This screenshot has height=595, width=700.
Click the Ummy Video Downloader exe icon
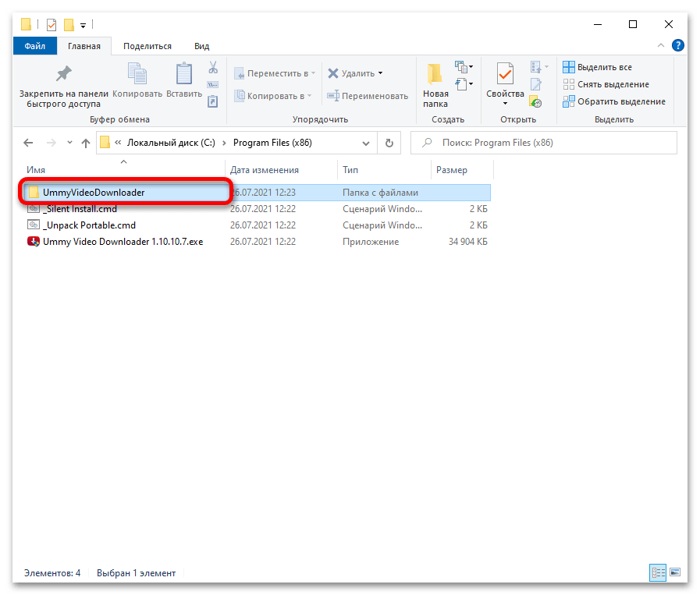tap(34, 242)
